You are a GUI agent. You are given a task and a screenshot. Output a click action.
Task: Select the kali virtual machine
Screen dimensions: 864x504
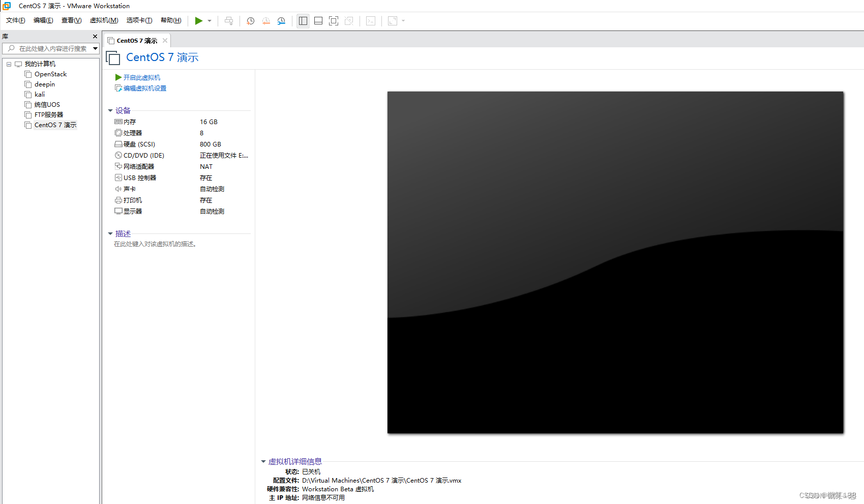40,95
